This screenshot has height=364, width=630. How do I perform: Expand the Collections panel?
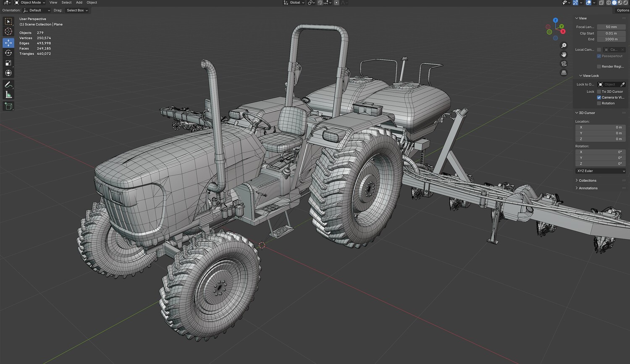[x=586, y=181]
